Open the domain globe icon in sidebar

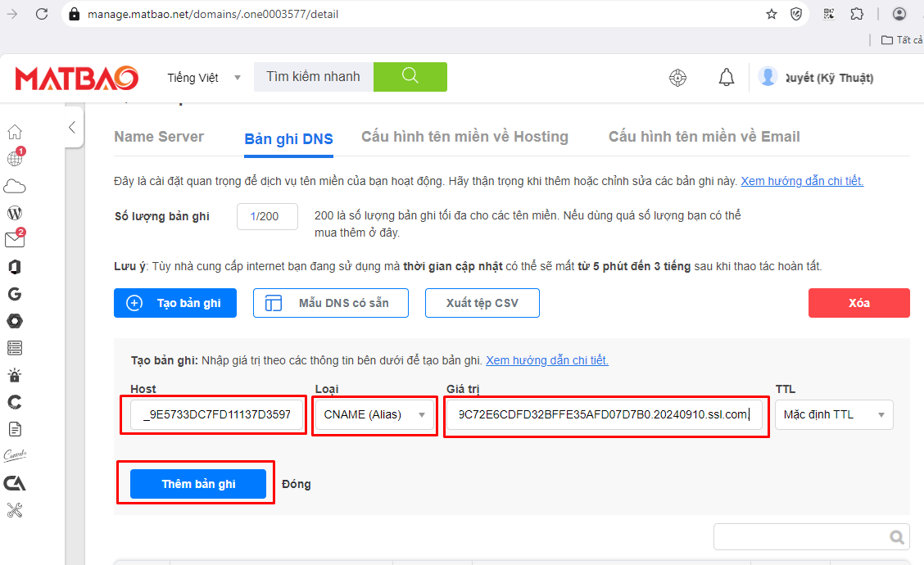(15, 159)
